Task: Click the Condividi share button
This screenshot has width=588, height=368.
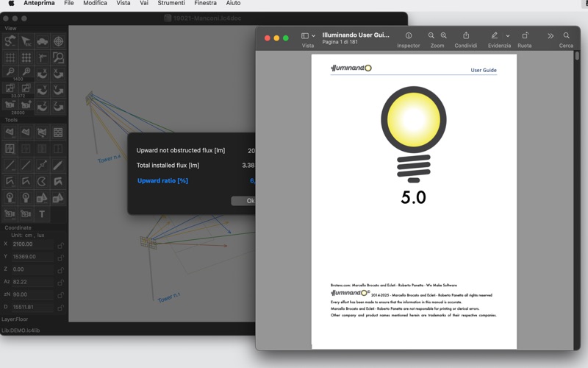Action: pyautogui.click(x=466, y=35)
